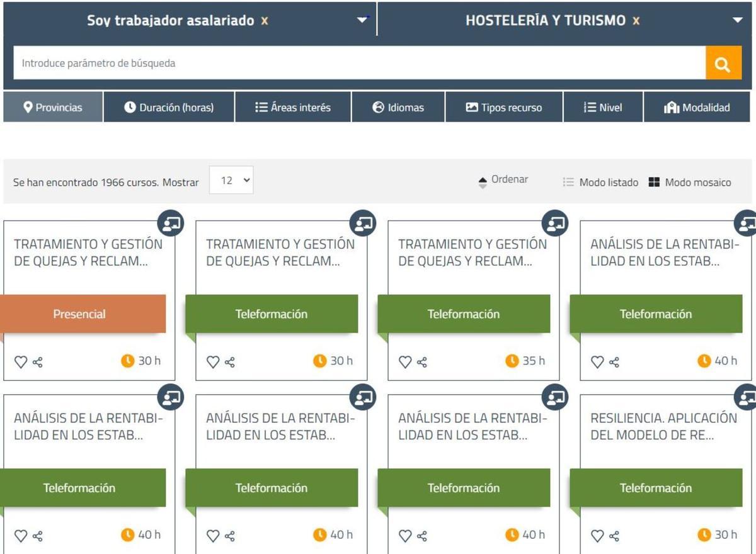Remove the Soy trabajador asalariado filter x
The width and height of the screenshot is (756, 554).
tap(265, 21)
